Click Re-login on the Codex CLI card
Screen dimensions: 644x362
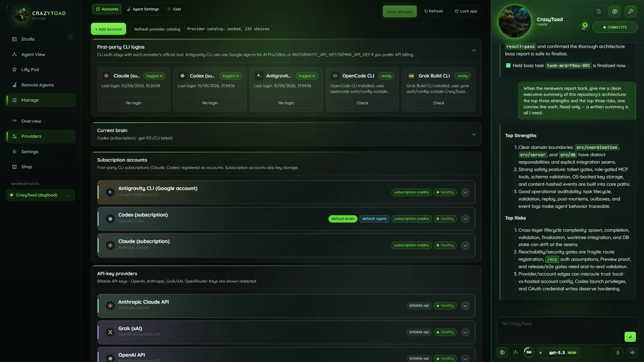(210, 103)
